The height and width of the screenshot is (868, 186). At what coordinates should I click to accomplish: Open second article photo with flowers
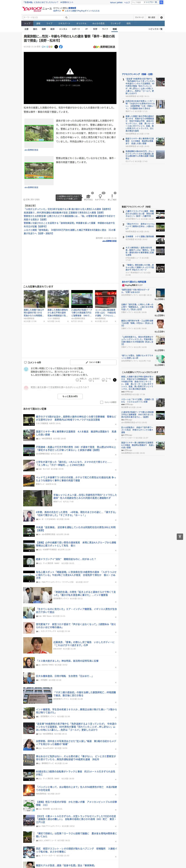click(x=39, y=171)
